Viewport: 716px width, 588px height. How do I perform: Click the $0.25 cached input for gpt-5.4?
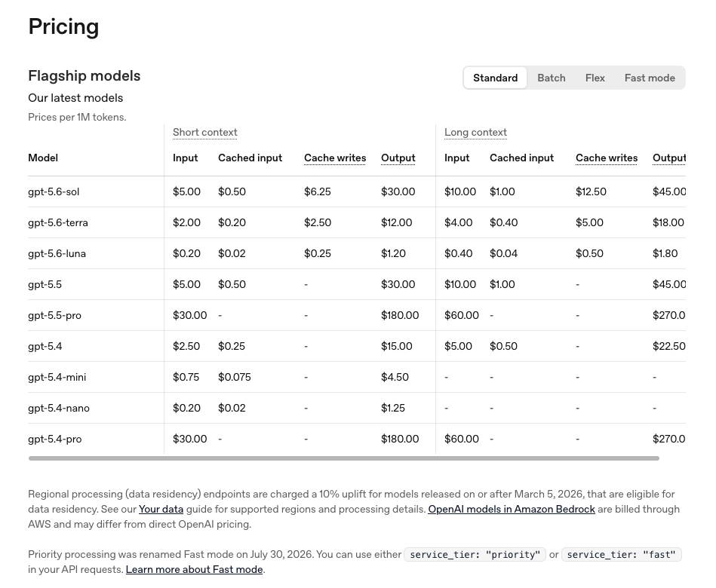pos(232,346)
